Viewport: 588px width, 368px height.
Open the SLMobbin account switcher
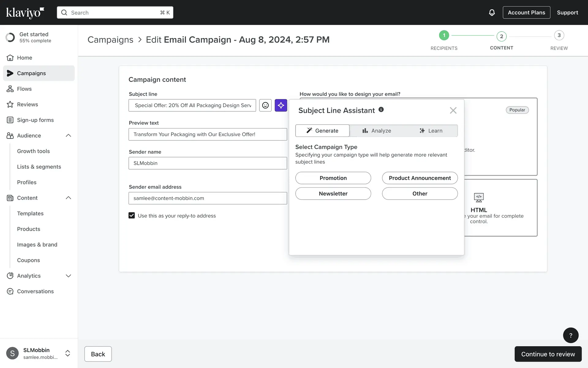tap(68, 353)
